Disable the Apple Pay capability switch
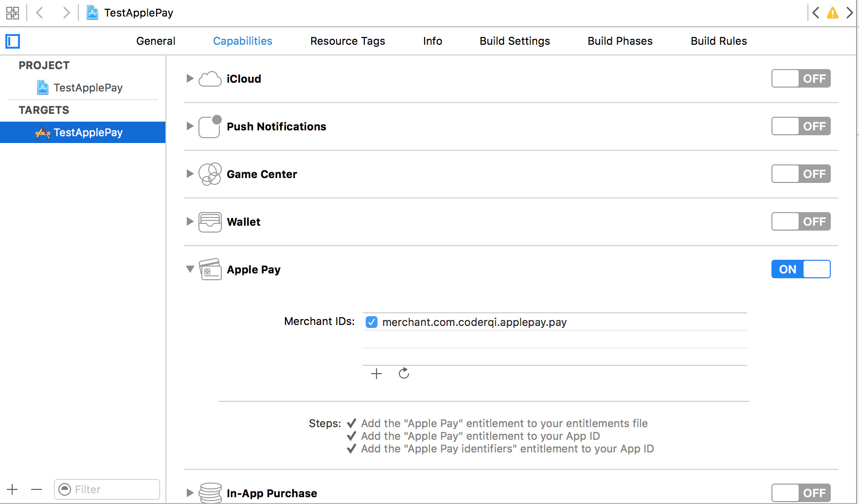 (801, 269)
